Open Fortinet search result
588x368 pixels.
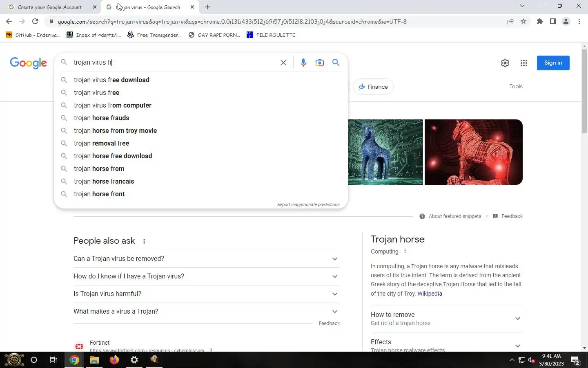[x=100, y=343]
